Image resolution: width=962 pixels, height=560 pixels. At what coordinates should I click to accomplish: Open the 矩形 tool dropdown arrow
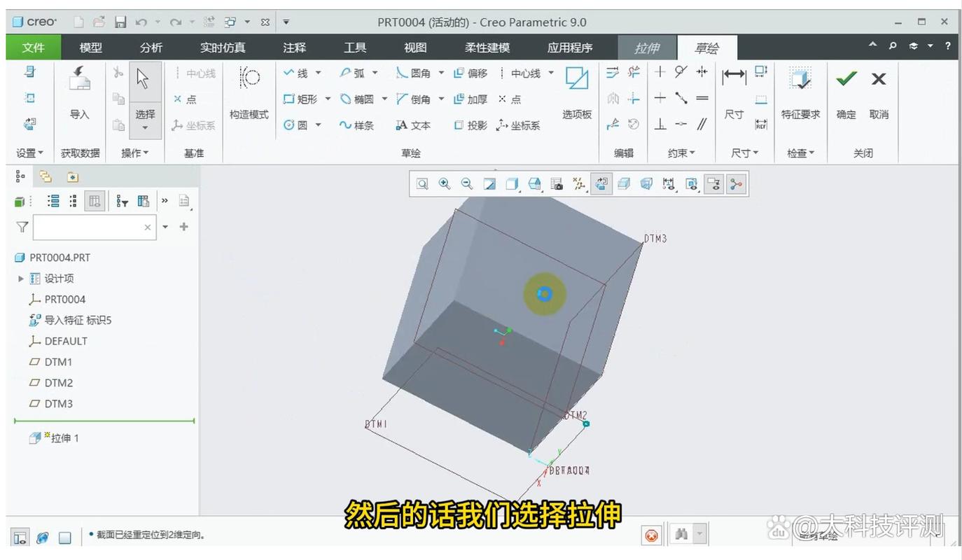(328, 99)
